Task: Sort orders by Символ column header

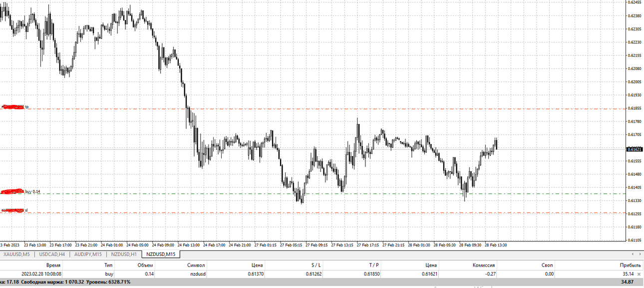Action: (x=196, y=265)
